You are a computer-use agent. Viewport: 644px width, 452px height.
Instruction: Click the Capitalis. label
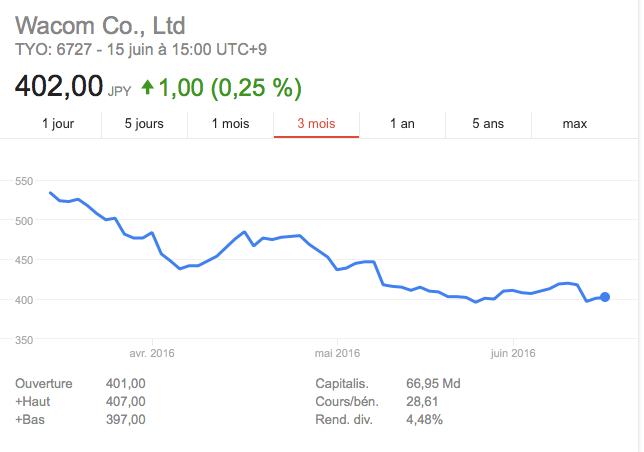pos(342,383)
